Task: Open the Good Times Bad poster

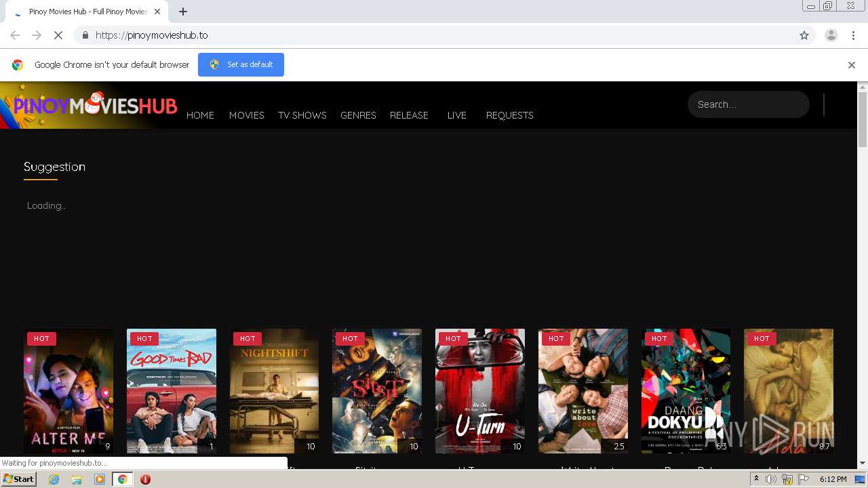Action: [x=172, y=391]
